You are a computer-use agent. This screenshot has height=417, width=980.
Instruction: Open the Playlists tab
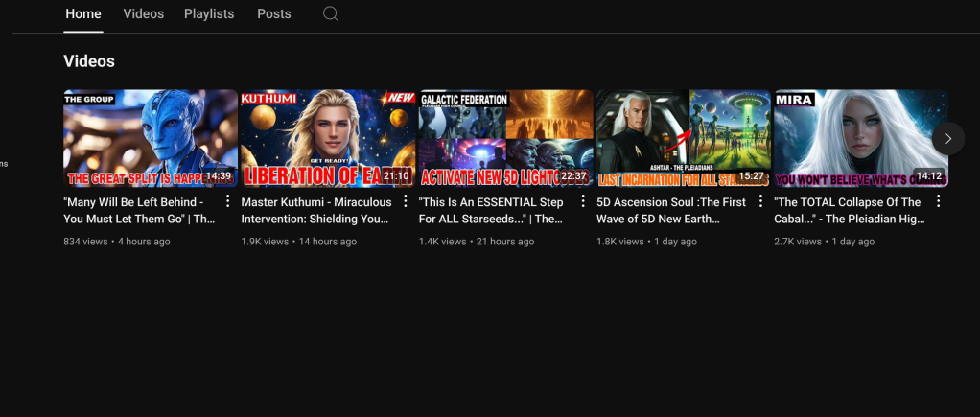[209, 14]
